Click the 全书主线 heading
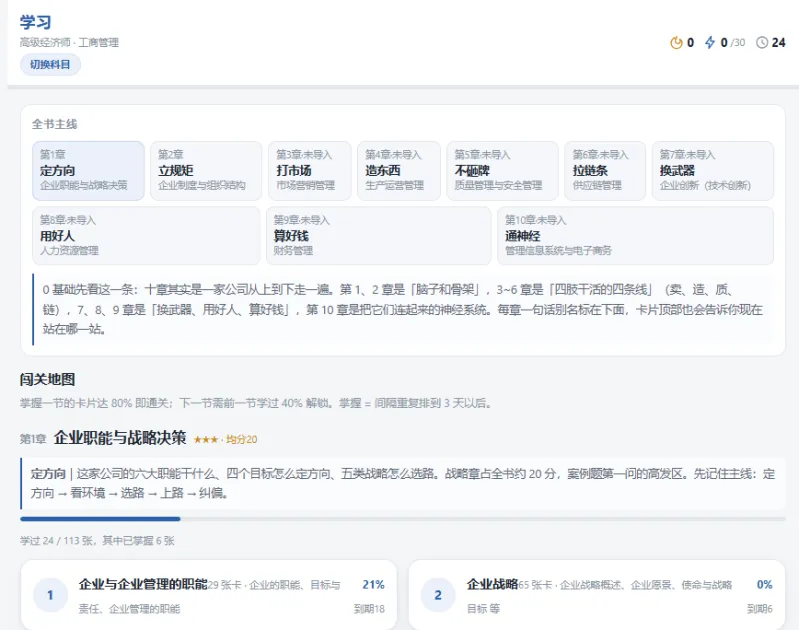The image size is (799, 630). click(x=55, y=124)
